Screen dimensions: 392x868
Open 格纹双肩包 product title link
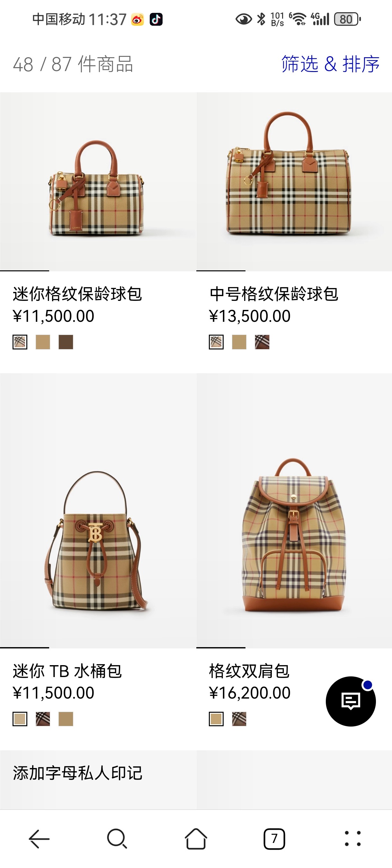[249, 671]
